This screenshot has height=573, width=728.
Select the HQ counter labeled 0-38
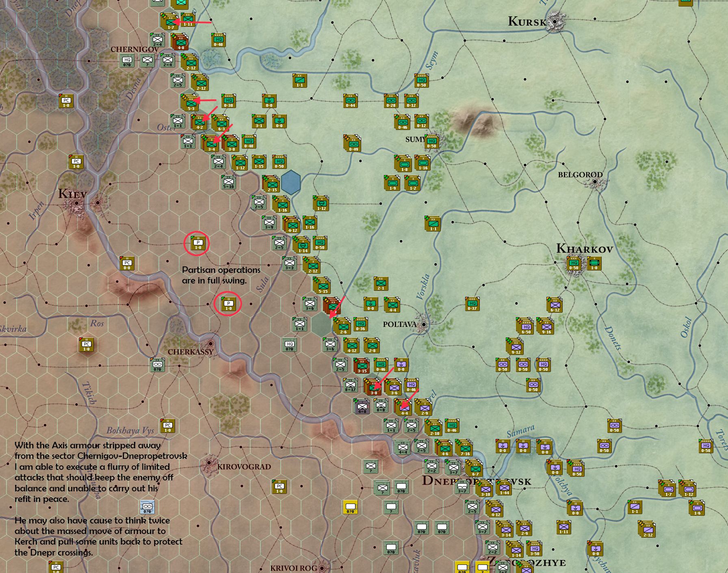point(229,101)
